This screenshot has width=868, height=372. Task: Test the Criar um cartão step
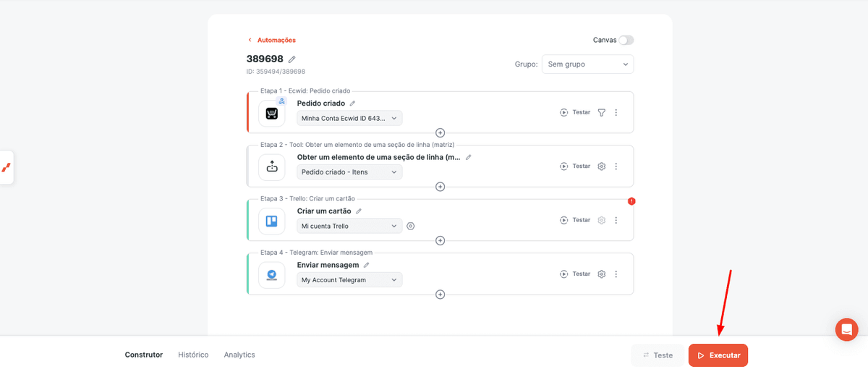click(575, 220)
